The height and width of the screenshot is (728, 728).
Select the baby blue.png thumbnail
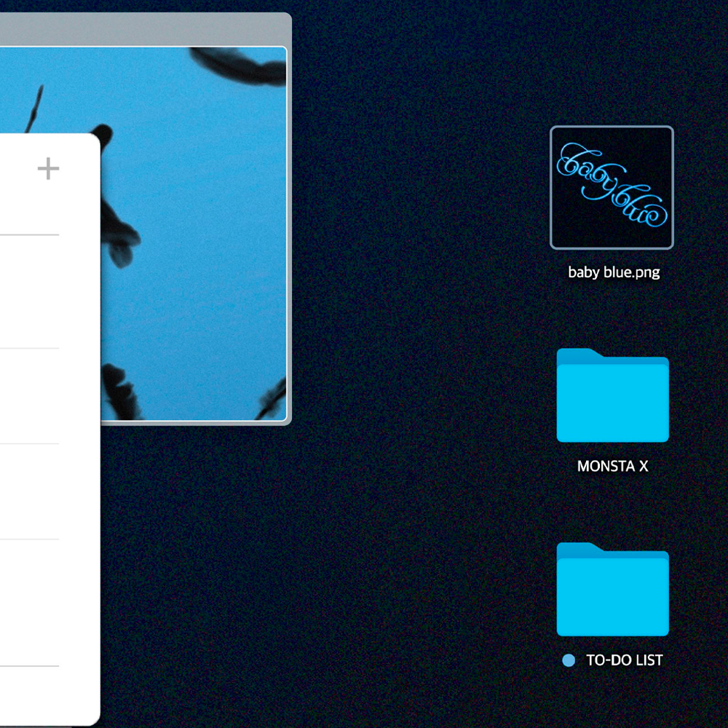(x=612, y=188)
